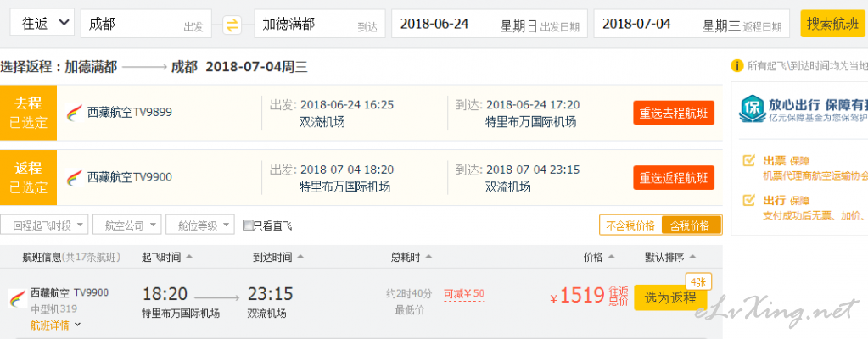Open the 舱位等级 cabin class dropdown
This screenshot has height=339, width=868.
click(x=200, y=225)
